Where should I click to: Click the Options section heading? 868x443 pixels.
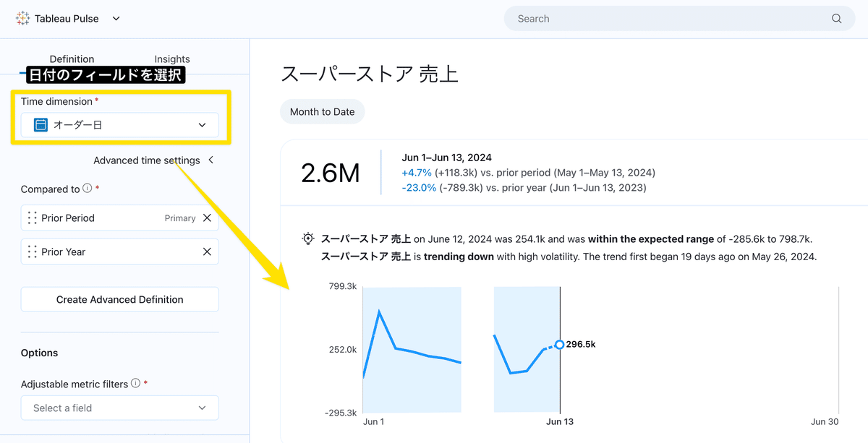pyautogui.click(x=40, y=353)
